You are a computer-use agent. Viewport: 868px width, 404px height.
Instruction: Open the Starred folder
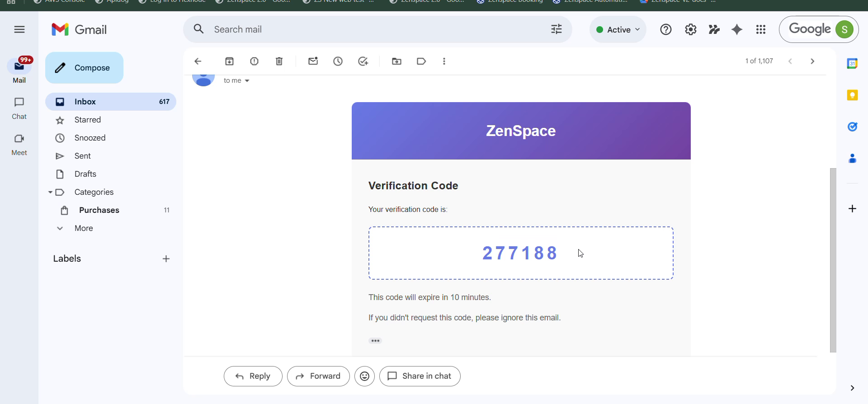point(111,120)
